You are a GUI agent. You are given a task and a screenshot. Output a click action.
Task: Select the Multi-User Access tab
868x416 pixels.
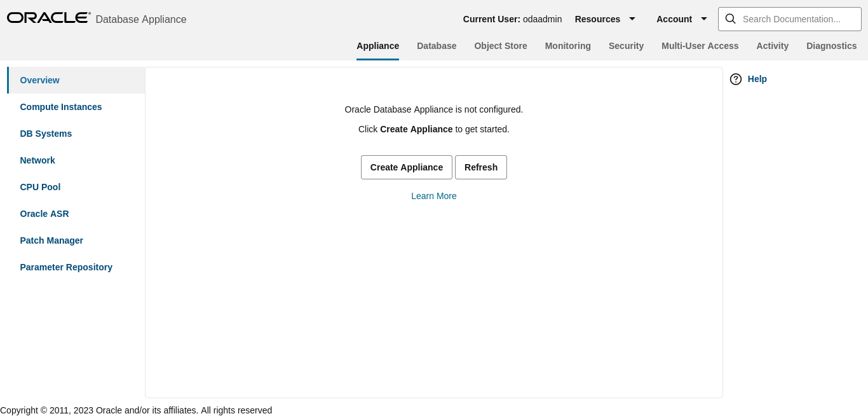[700, 46]
